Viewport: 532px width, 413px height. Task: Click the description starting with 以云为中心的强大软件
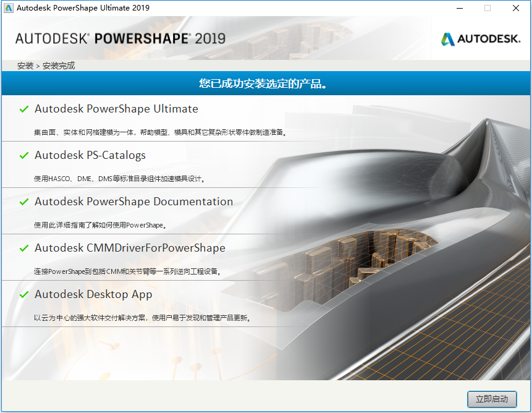pos(143,318)
